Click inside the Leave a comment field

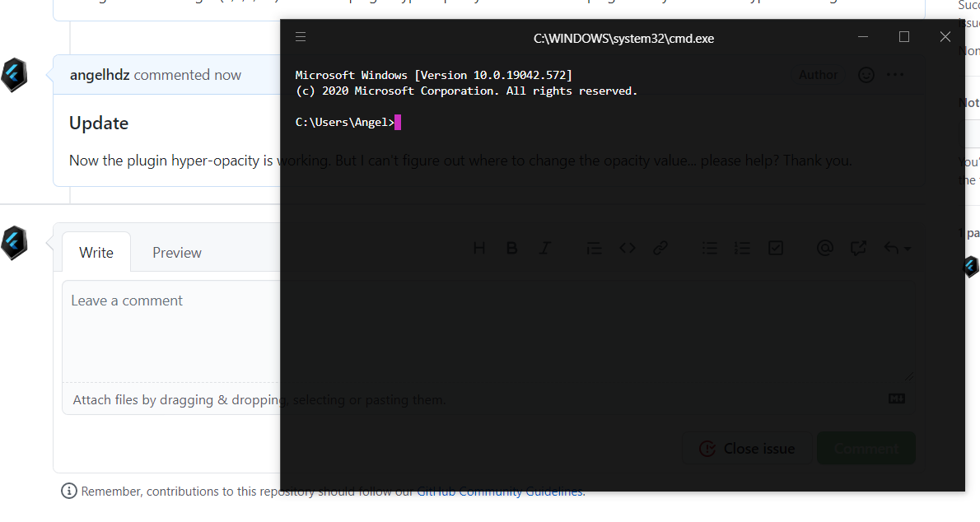[165, 329]
